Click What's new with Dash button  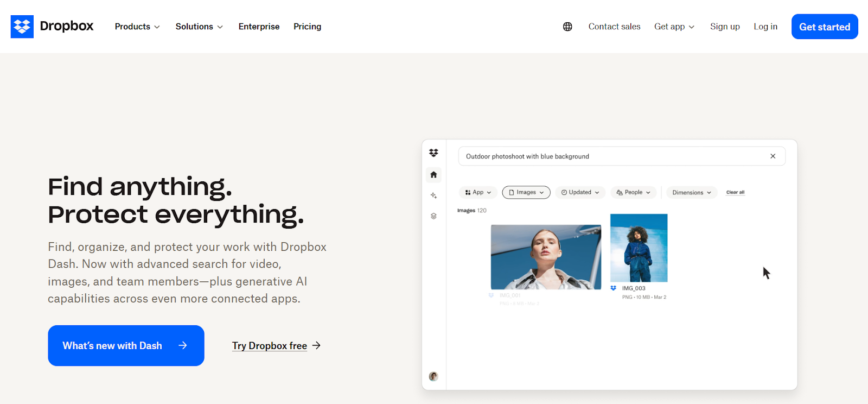(126, 345)
